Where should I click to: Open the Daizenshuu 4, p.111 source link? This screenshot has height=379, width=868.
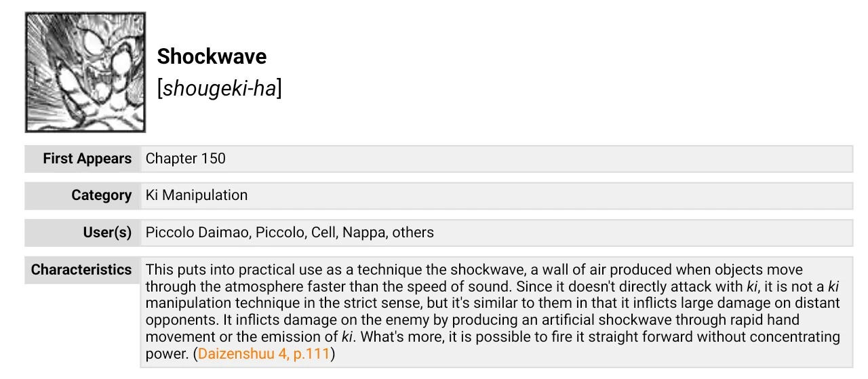(x=264, y=354)
